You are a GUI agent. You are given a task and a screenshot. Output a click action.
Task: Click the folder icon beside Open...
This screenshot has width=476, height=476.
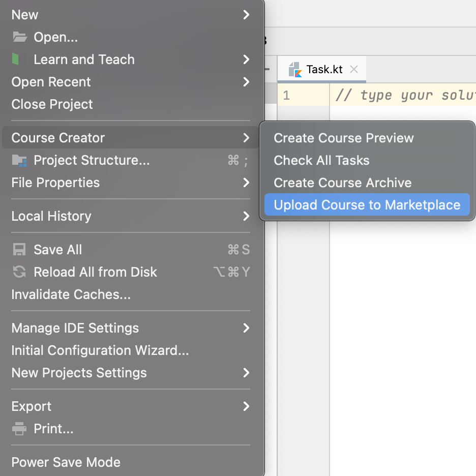point(19,37)
